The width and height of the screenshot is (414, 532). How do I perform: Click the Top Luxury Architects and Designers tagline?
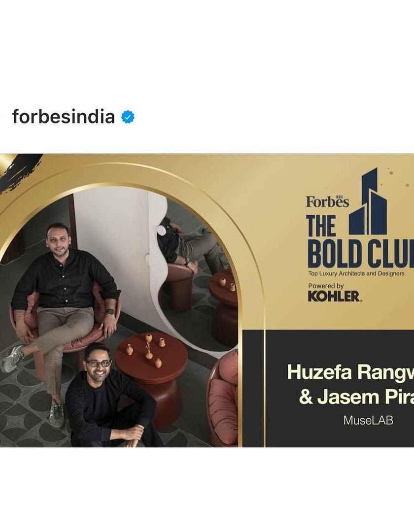click(356, 273)
